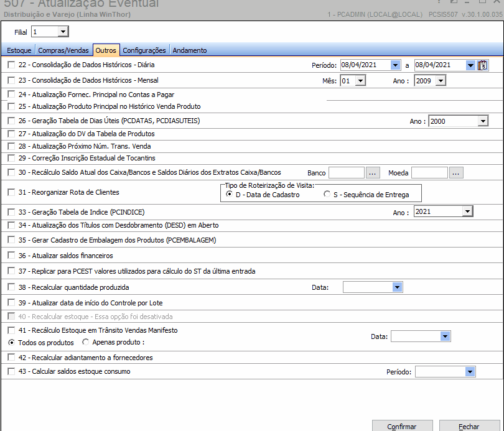Check 28 - Atualização Próximo Núm. Trans. Venda
This screenshot has width=504, height=431.
[11, 146]
